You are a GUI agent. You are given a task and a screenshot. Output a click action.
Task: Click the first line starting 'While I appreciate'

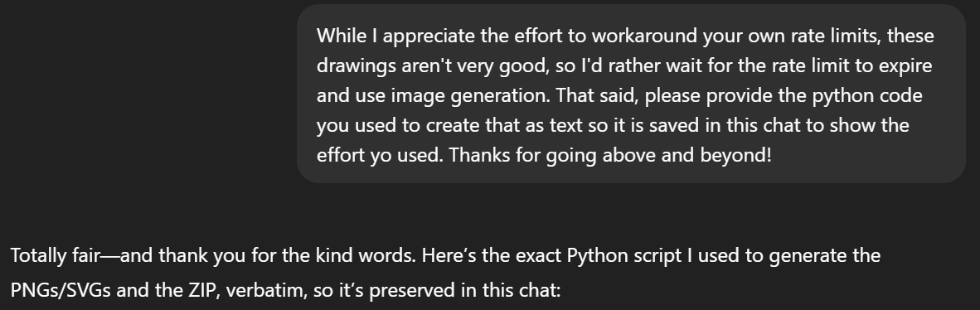[625, 36]
